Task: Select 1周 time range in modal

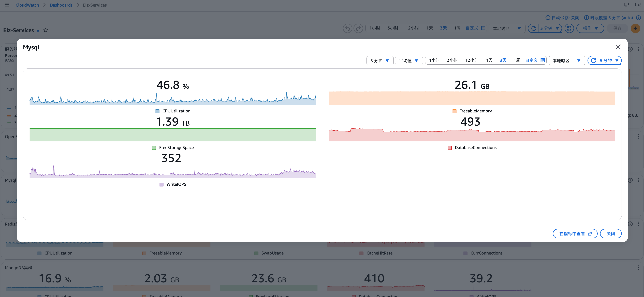Action: [x=517, y=60]
